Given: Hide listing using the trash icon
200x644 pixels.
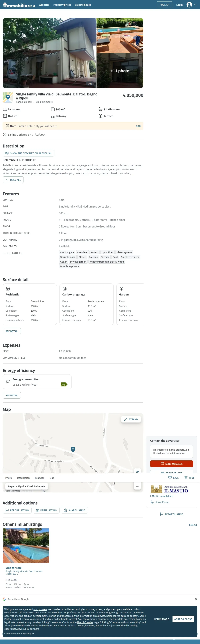Looking at the screenshot, I should pyautogui.click(x=186, y=478).
